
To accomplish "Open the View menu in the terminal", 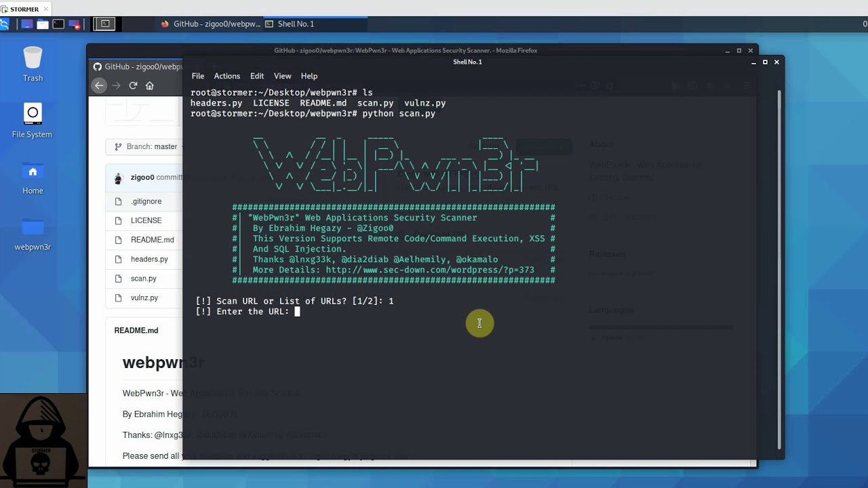I will click(283, 76).
